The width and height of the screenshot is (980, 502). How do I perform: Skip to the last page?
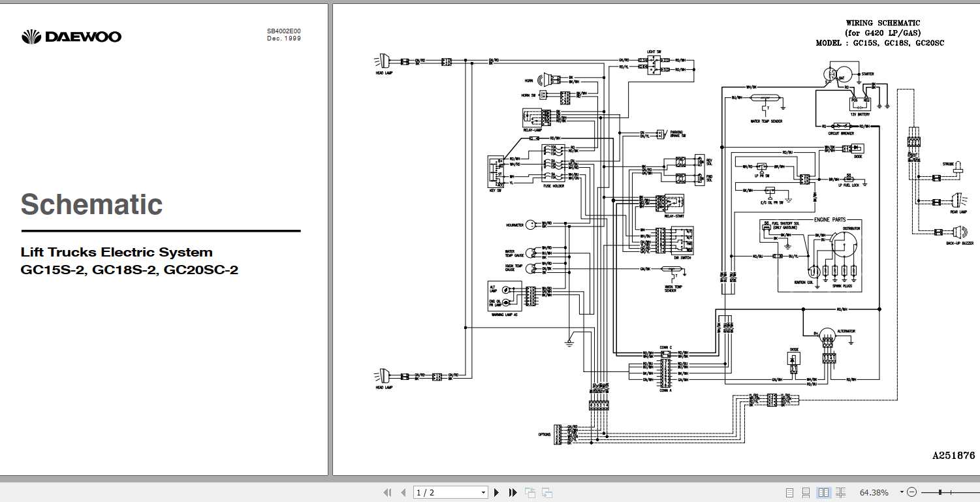(x=513, y=492)
